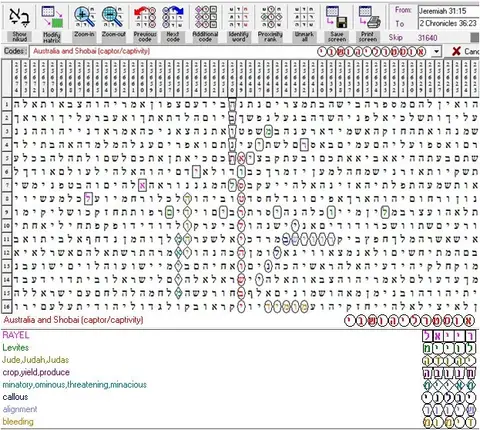480x430 pixels.
Task: Click row header 16 in the matrix
Action: (6, 306)
